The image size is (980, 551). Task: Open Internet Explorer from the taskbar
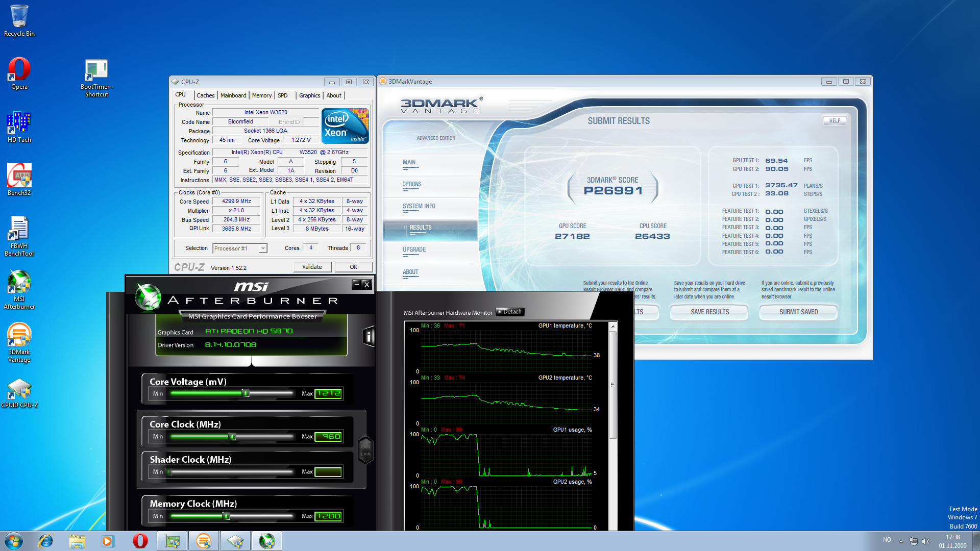click(46, 541)
